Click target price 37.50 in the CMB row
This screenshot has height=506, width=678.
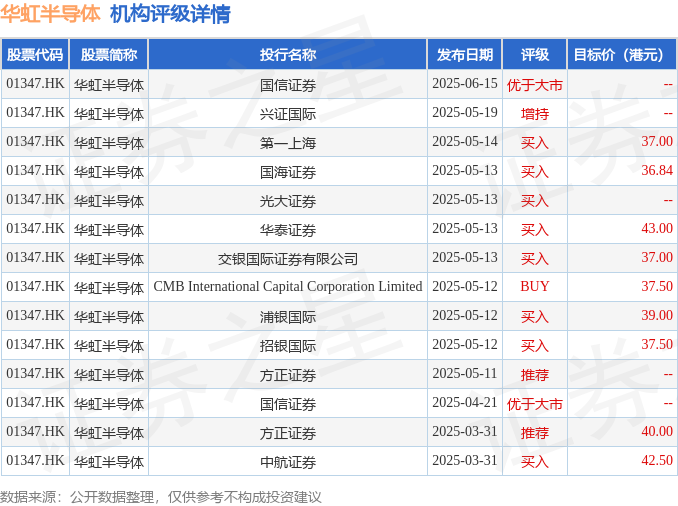[x=657, y=286]
